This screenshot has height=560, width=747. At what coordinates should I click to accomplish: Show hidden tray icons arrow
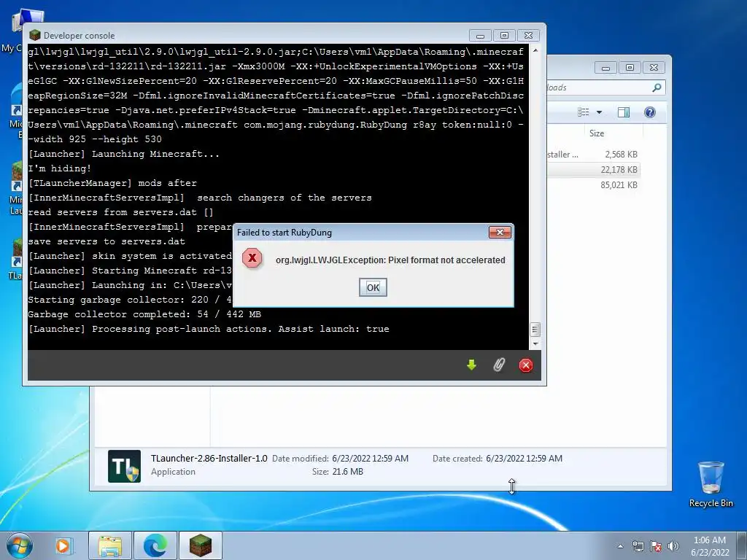tap(620, 546)
